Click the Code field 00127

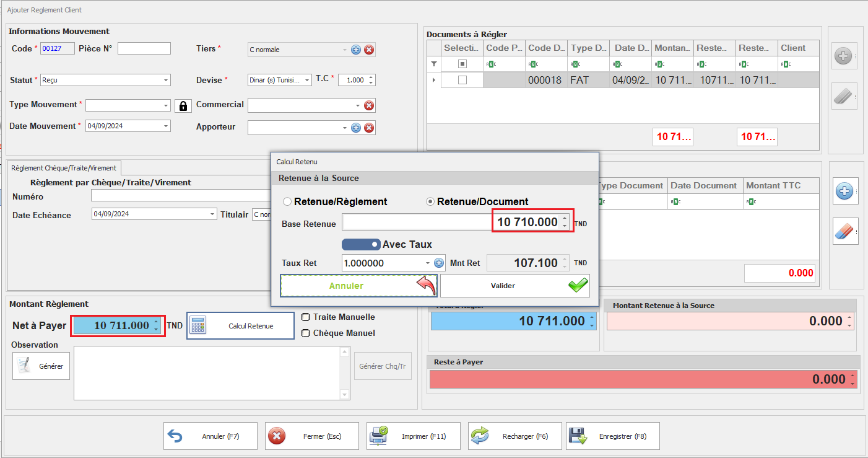tap(58, 48)
